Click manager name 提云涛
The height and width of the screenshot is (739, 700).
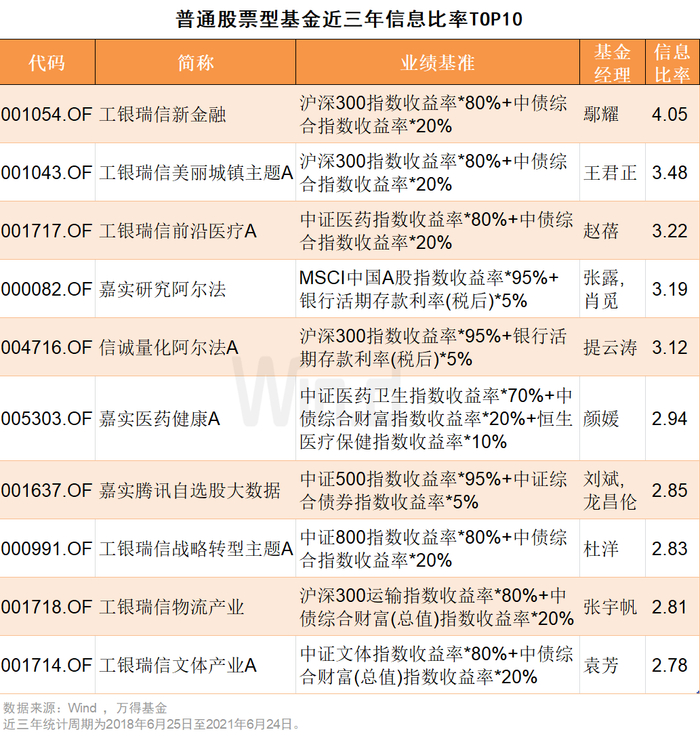click(610, 348)
